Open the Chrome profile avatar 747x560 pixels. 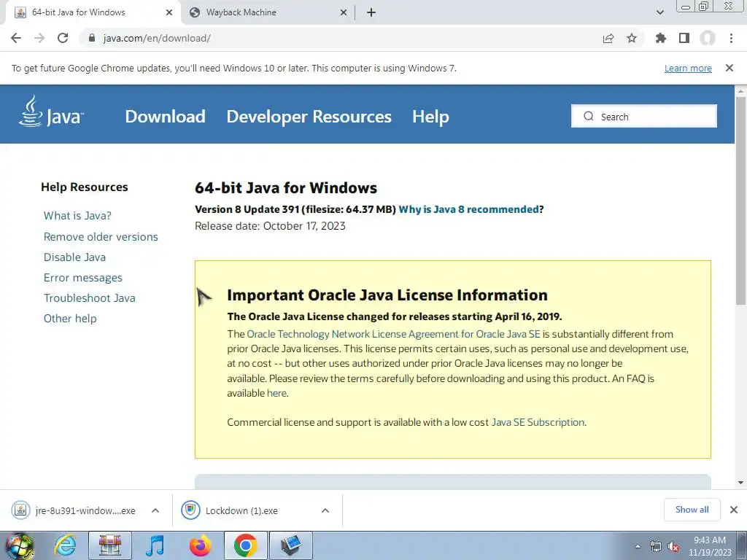click(708, 38)
